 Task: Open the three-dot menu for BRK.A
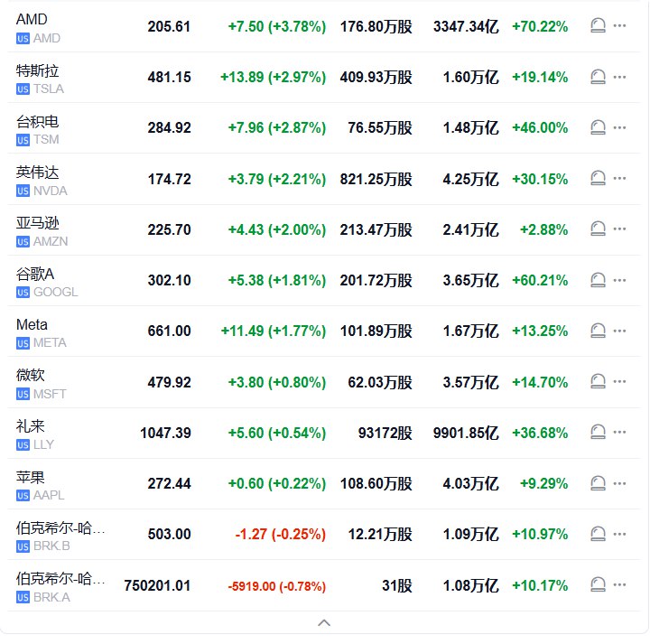pos(619,584)
